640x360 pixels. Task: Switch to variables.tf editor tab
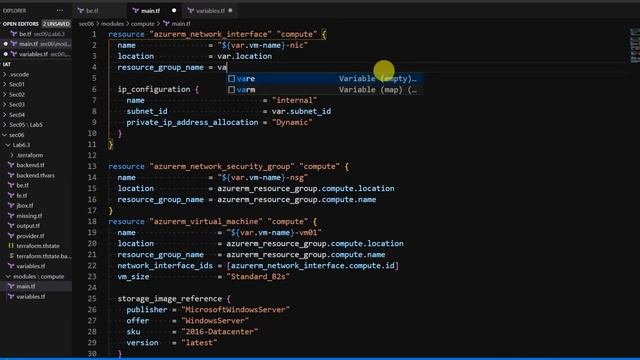210,11
